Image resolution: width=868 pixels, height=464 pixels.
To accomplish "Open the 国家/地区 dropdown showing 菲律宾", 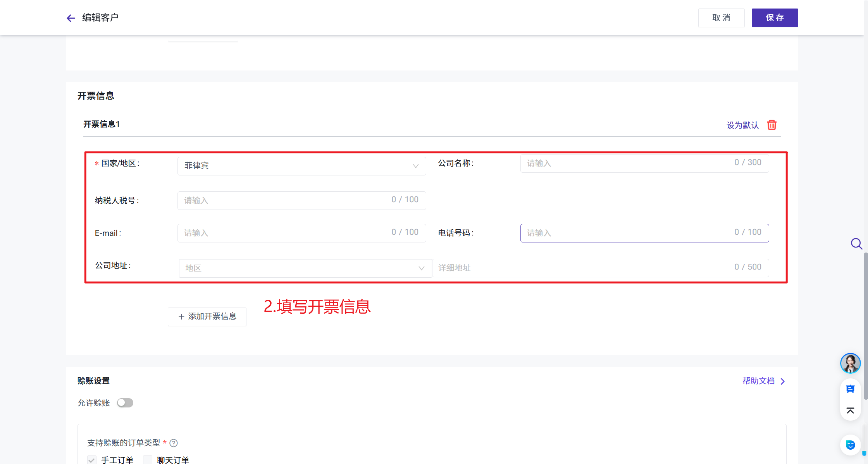I will [x=301, y=166].
